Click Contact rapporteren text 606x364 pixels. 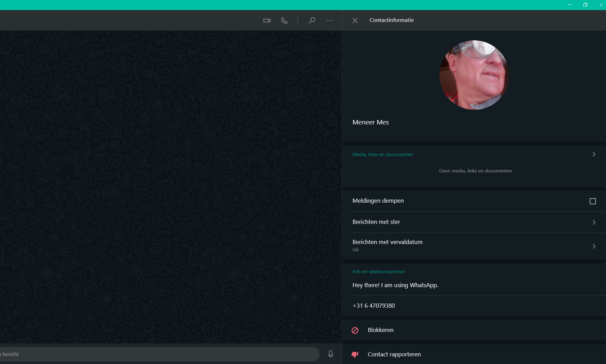pos(394,354)
